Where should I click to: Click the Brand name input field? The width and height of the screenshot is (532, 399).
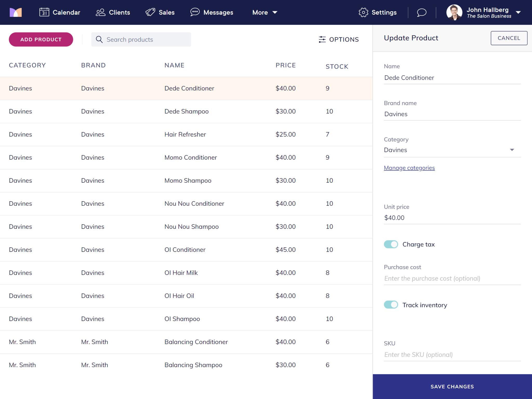pyautogui.click(x=452, y=114)
